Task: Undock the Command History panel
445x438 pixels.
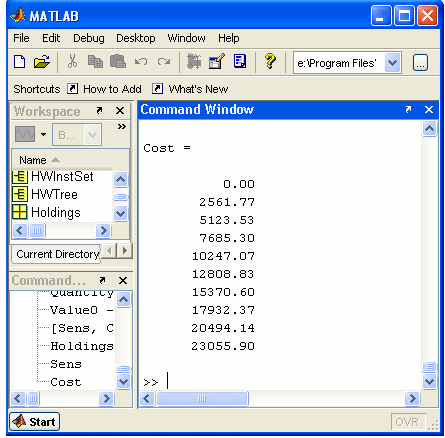Action: 102,280
